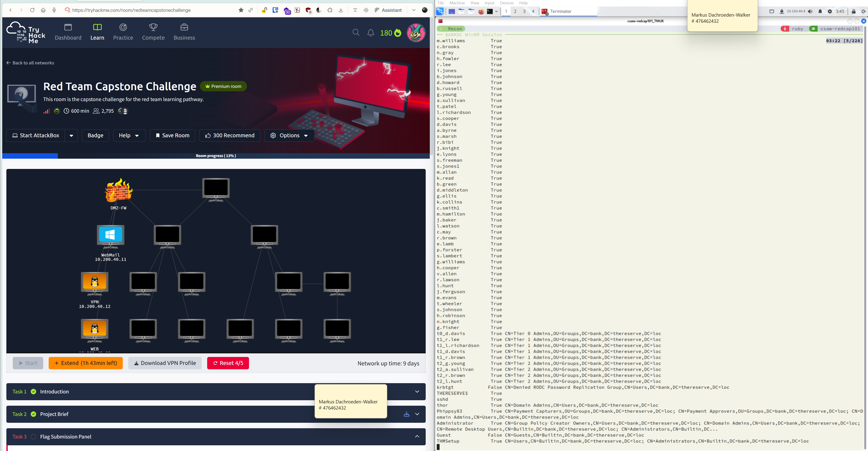This screenshot has height=451, width=868.
Task: Open the Practice navigation tab
Action: pyautogui.click(x=123, y=32)
